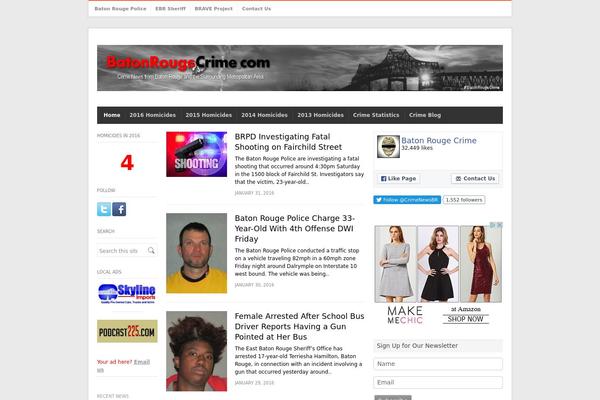This screenshot has width=600, height=400.
Task: Click the BatonRougeCrime.com header banner
Action: click(300, 68)
